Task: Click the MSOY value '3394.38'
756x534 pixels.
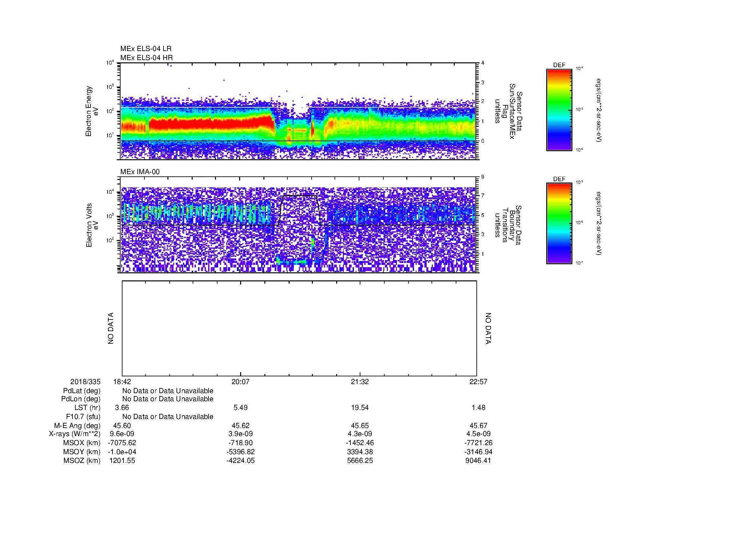Action: click(x=360, y=452)
